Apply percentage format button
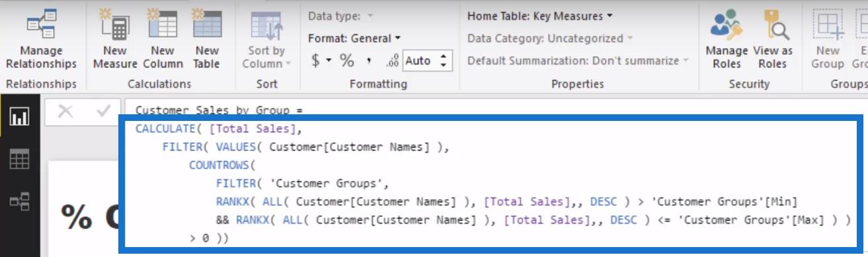 [x=347, y=61]
